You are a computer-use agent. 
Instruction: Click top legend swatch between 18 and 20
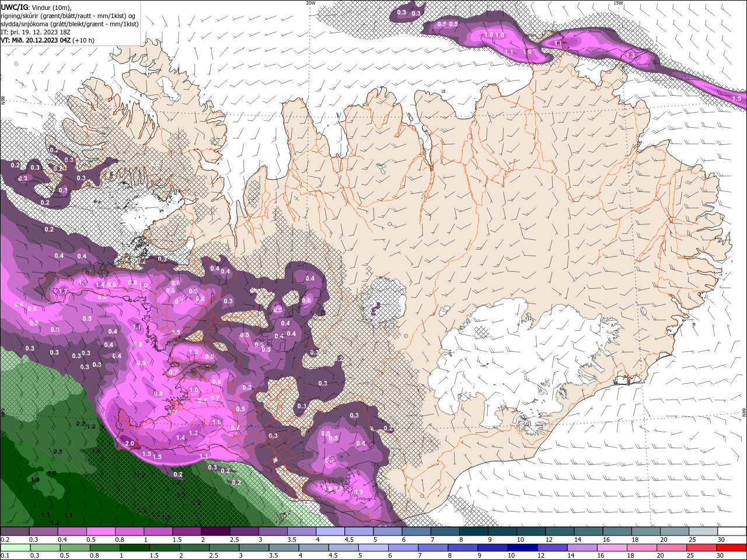pyautogui.click(x=645, y=531)
